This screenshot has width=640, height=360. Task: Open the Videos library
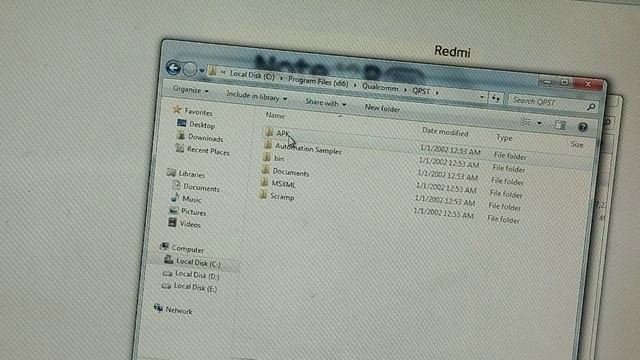coord(184,224)
